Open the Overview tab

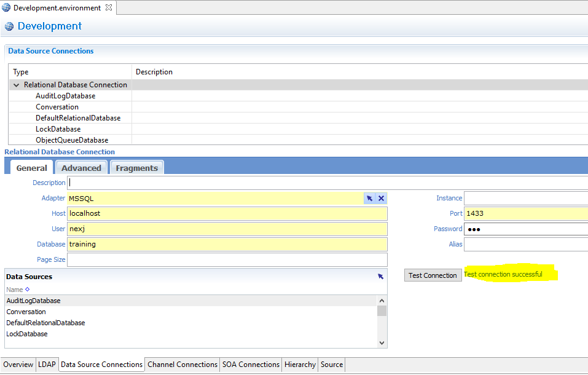[x=18, y=365]
